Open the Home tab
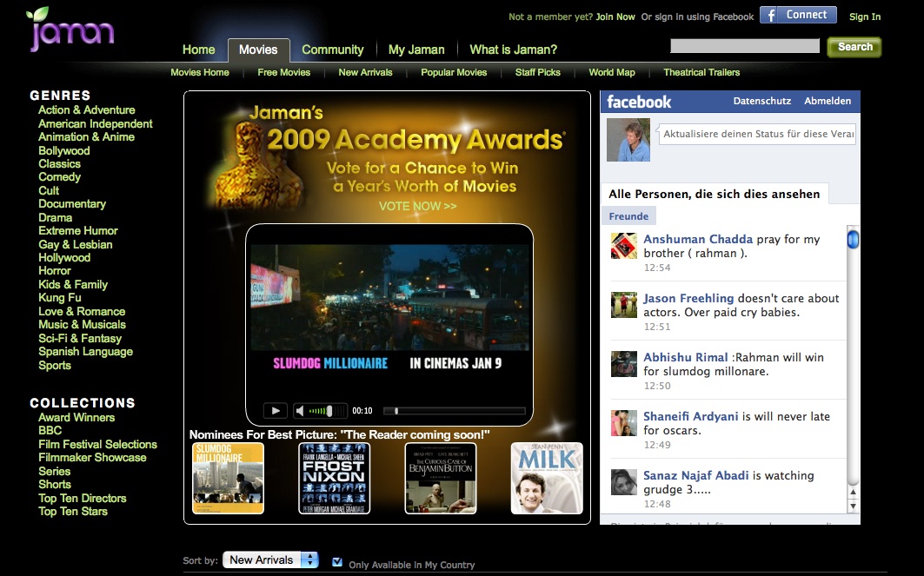The image size is (924, 576). [x=198, y=50]
